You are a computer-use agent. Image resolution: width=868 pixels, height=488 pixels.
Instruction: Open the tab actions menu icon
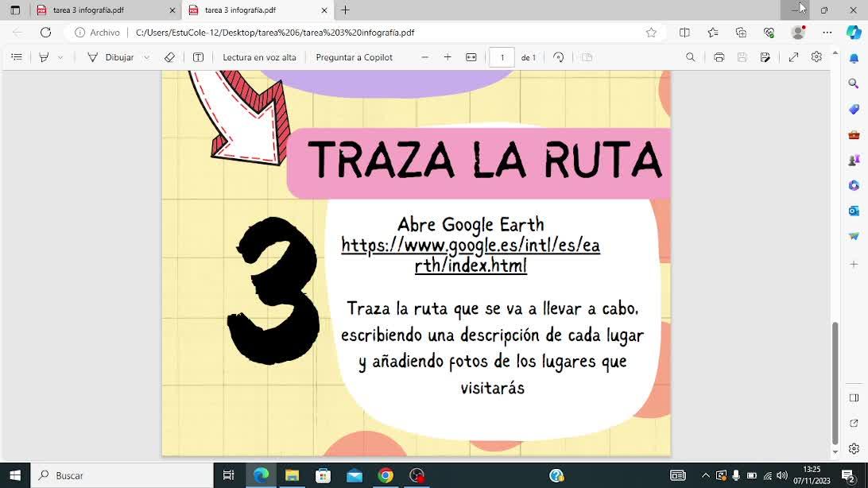pyautogui.click(x=15, y=10)
